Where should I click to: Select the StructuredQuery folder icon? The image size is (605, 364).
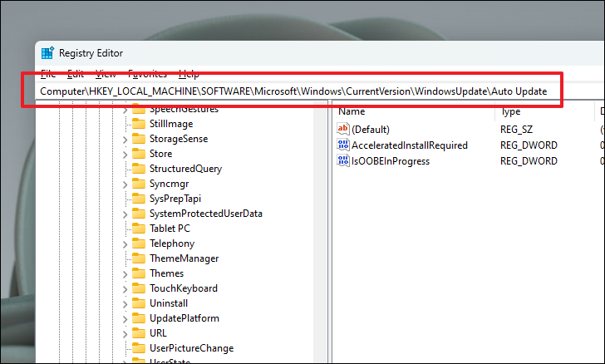[x=139, y=169]
